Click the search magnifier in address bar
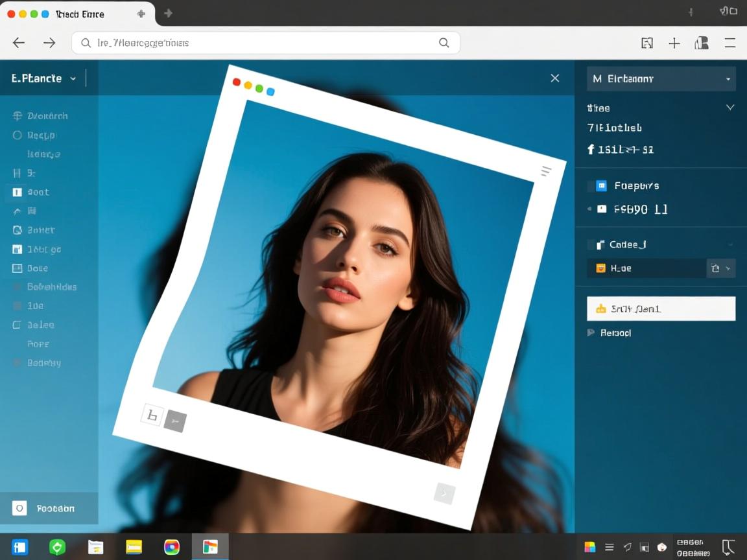 444,43
